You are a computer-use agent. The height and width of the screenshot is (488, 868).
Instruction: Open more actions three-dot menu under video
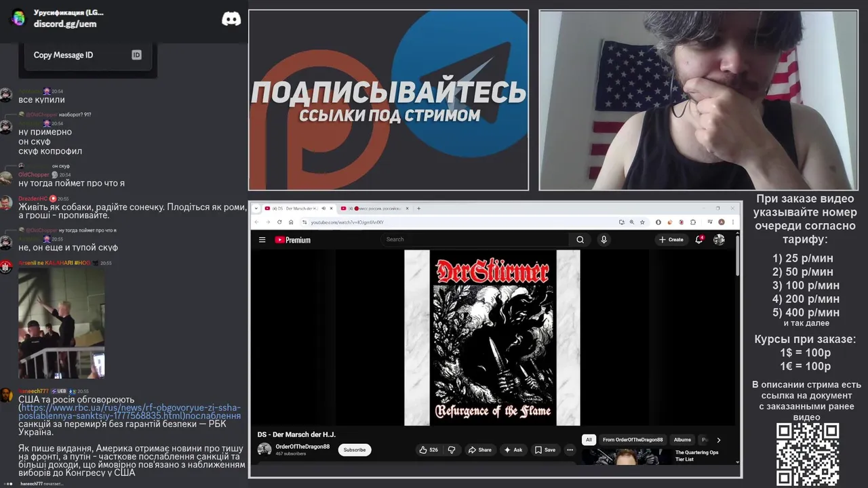[570, 449]
